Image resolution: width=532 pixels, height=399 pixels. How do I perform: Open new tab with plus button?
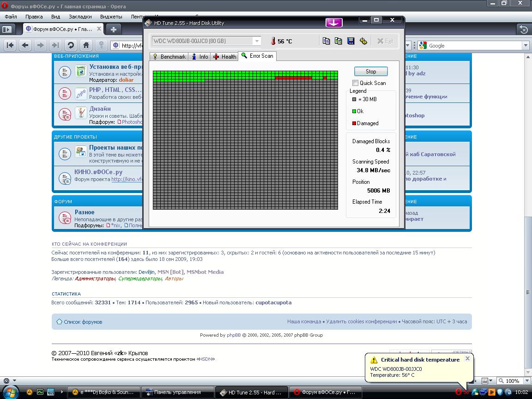click(x=113, y=29)
